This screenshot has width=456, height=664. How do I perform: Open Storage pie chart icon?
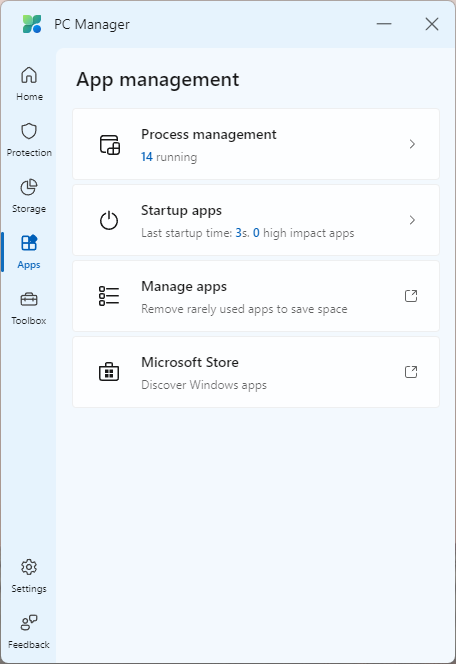point(29,187)
